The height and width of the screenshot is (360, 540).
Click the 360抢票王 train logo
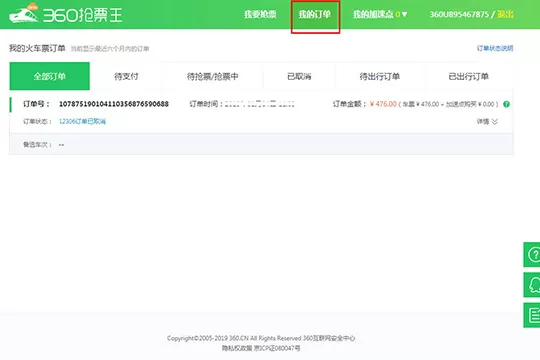(65, 14)
